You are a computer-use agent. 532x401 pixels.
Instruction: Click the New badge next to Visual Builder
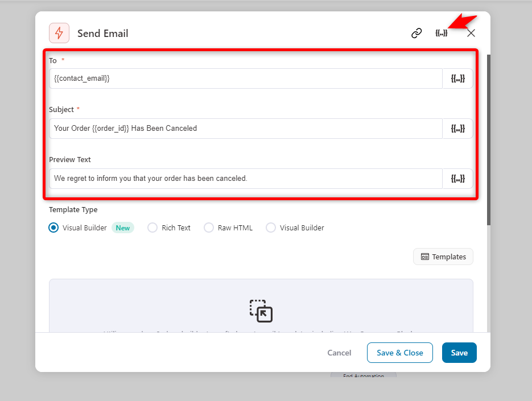(123, 228)
